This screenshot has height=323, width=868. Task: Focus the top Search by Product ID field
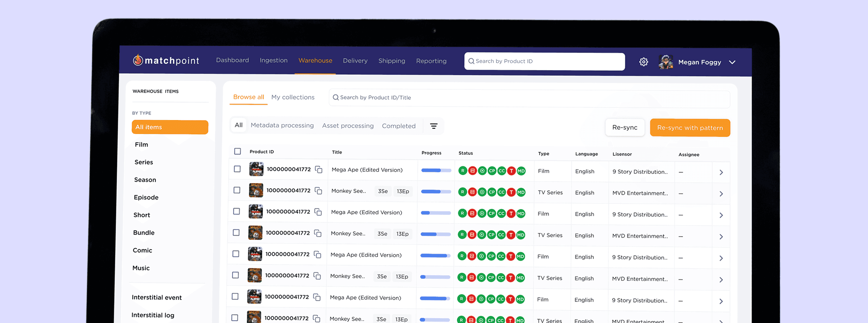click(x=545, y=61)
